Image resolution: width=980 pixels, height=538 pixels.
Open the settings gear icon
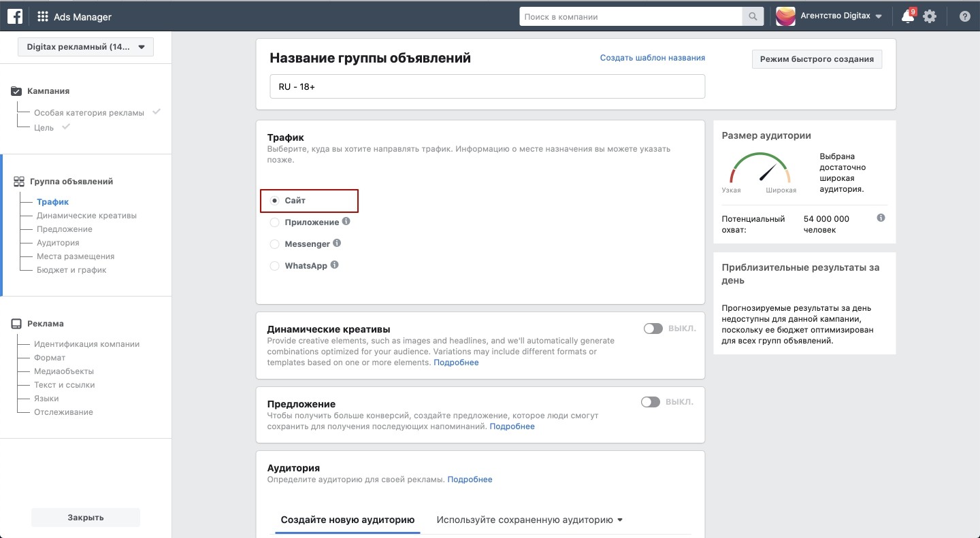930,16
